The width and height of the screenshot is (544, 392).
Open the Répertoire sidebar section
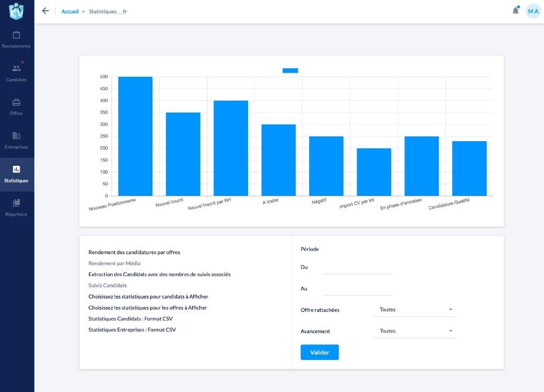point(17,207)
